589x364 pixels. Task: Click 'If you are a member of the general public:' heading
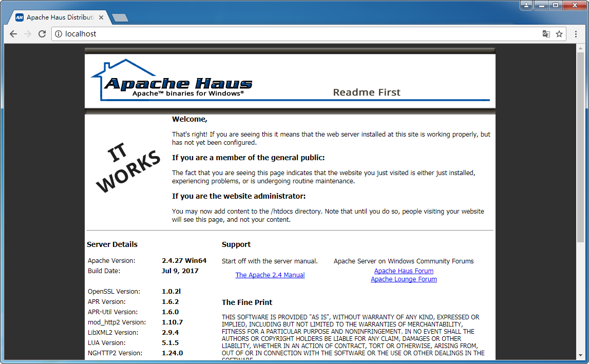[249, 158]
